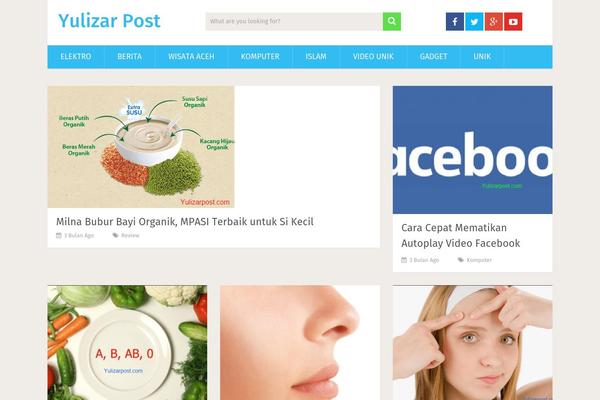Go to the ISLAM category
The width and height of the screenshot is (600, 400).
[316, 57]
